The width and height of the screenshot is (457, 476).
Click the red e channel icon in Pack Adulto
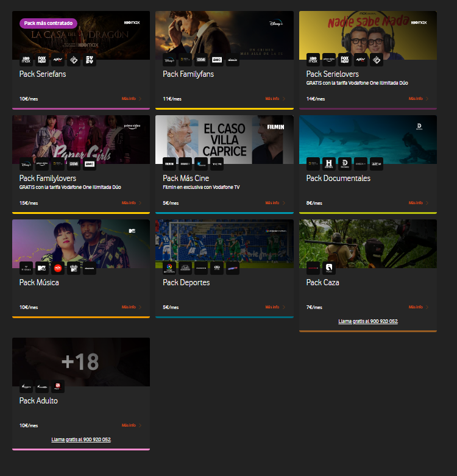58,386
